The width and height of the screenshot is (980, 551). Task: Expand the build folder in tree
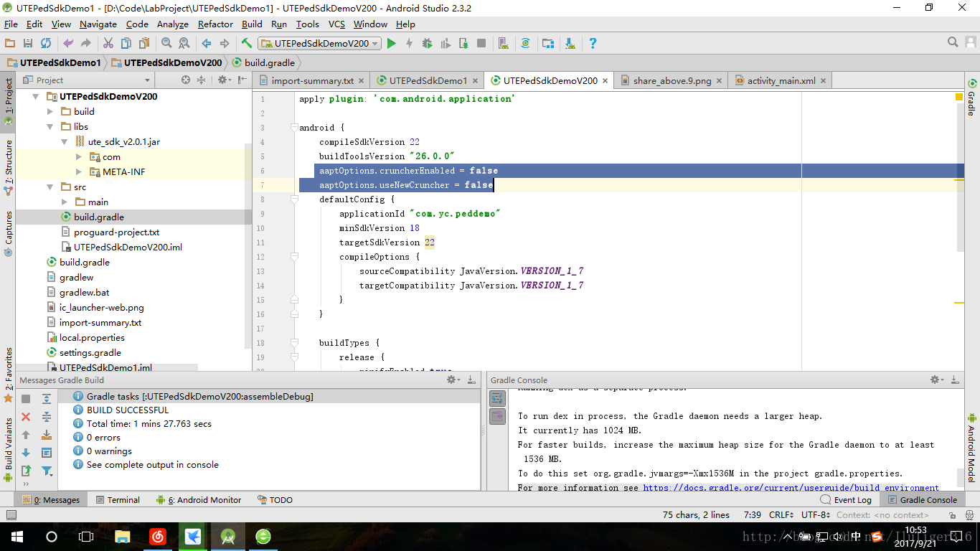[50, 111]
